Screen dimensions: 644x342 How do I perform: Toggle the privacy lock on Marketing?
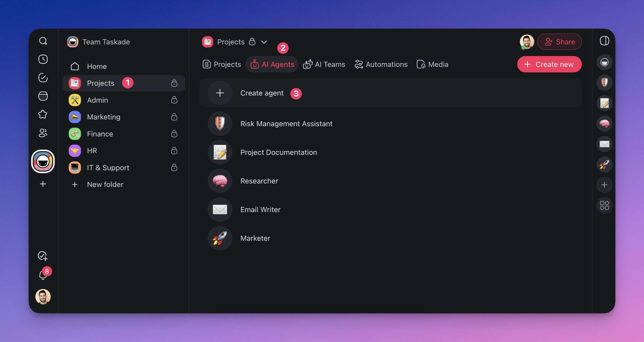click(x=174, y=117)
